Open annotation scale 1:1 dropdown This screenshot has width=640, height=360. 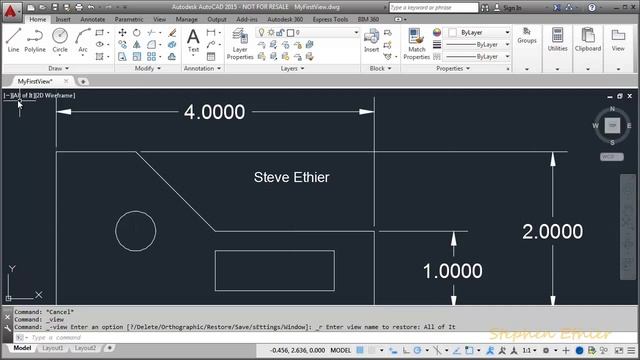(529, 350)
